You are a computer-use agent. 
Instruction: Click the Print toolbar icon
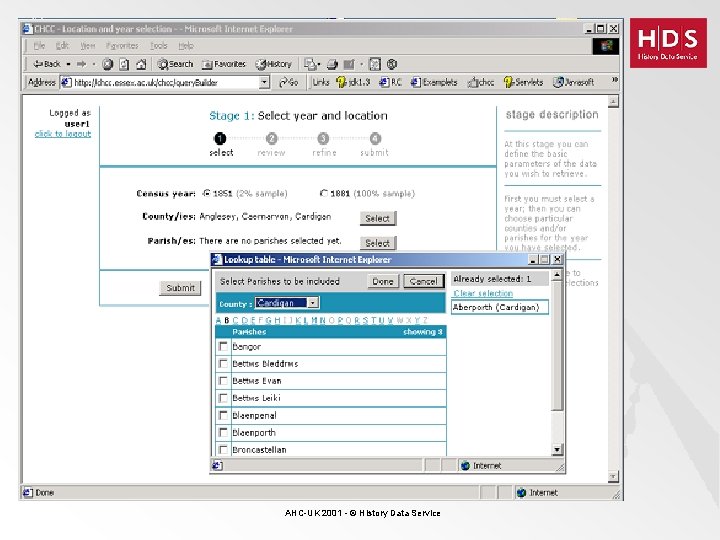(x=332, y=64)
